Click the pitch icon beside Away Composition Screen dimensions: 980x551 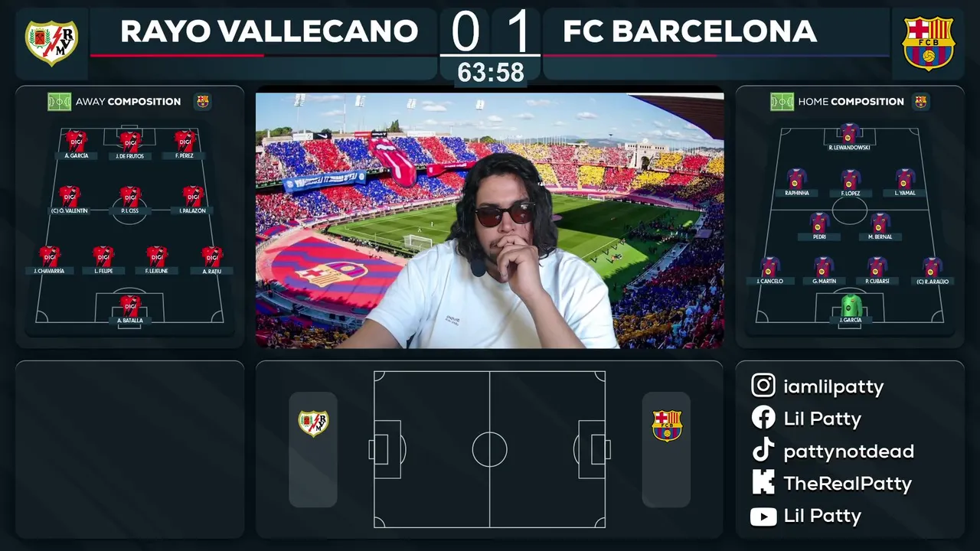click(59, 101)
